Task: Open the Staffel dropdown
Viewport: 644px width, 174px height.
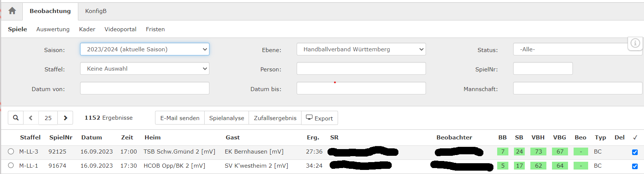Action: coord(145,68)
